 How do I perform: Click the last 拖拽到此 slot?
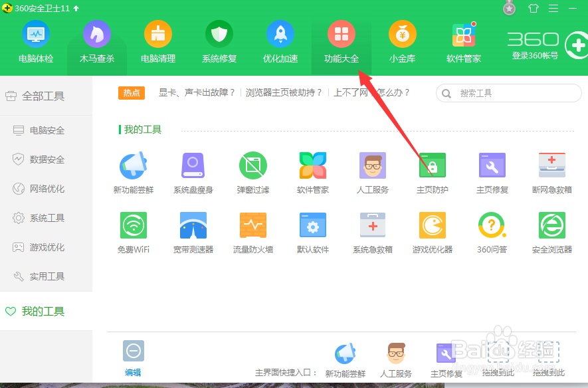549,359
